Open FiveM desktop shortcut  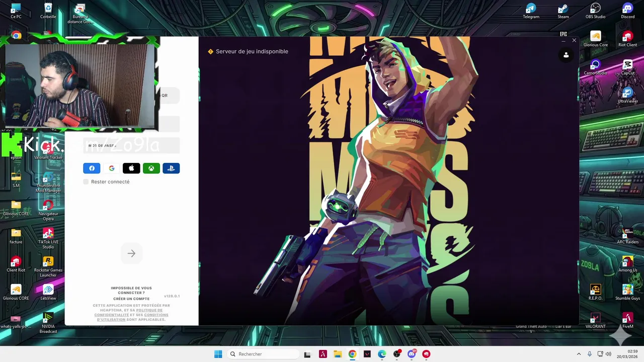[627, 321]
